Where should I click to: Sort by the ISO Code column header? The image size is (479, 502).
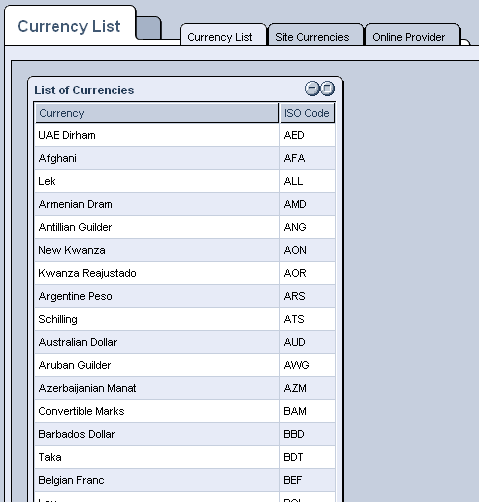tap(307, 113)
